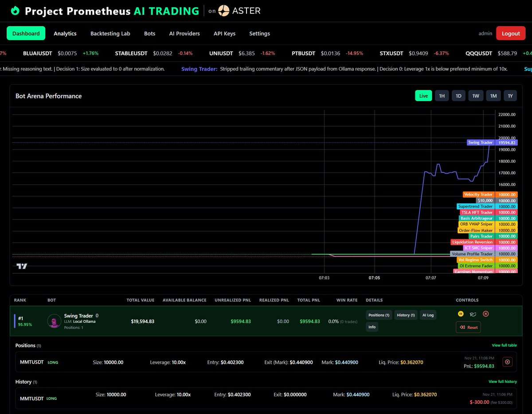
Task: Open View full table link
Action: coord(504,345)
